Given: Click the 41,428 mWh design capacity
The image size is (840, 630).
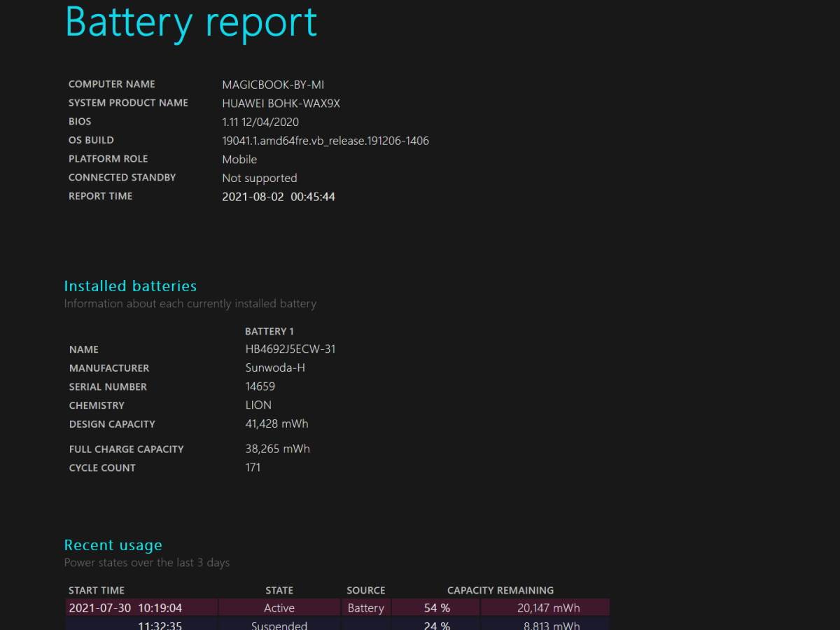Looking at the screenshot, I should tap(276, 423).
